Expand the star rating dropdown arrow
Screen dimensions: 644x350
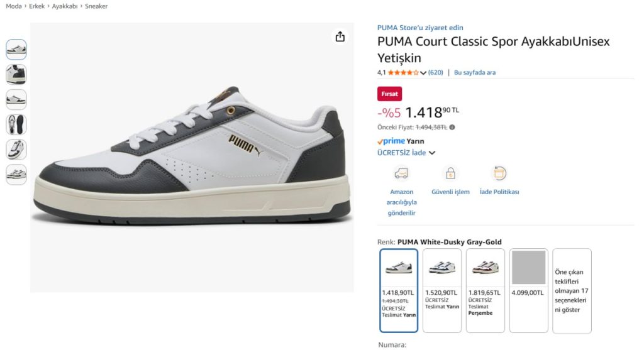[x=423, y=73]
